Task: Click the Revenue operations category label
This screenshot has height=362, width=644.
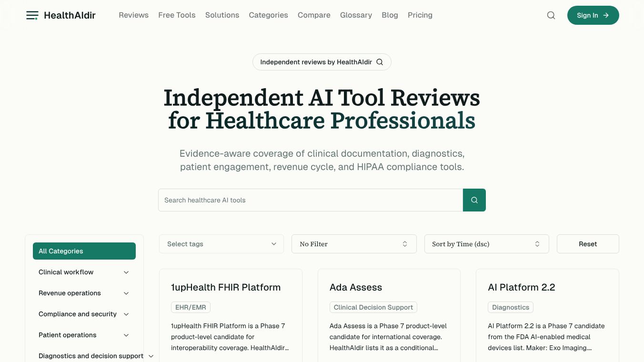Action: click(70, 293)
